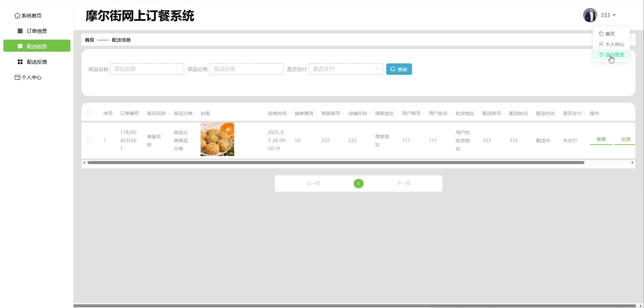Collapse the 333 user dropdown arrow
The image size is (644, 308).
(614, 15)
